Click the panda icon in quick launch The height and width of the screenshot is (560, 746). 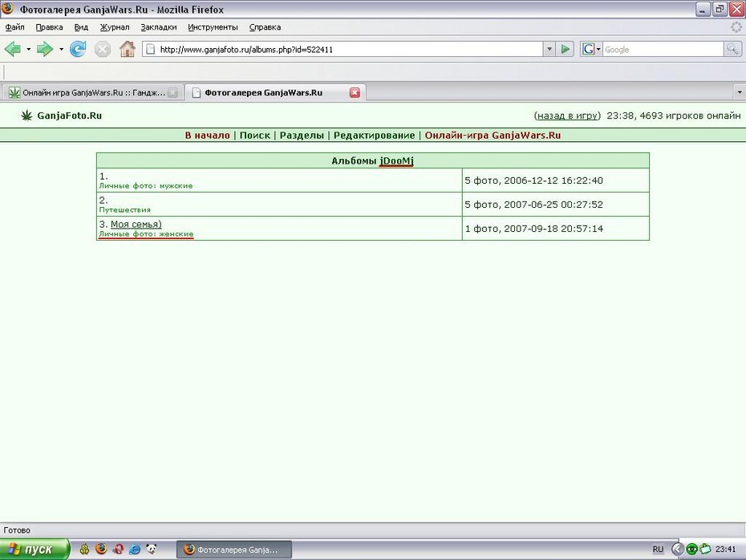[152, 549]
